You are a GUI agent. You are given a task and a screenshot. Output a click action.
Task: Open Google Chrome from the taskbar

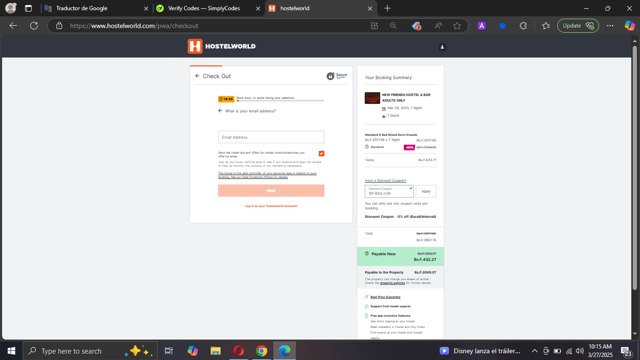262,351
